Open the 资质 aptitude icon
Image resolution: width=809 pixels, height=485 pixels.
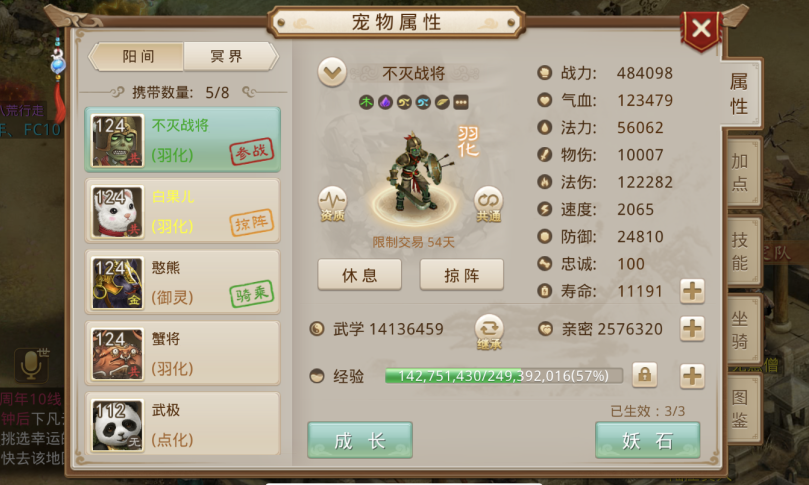[x=332, y=204]
